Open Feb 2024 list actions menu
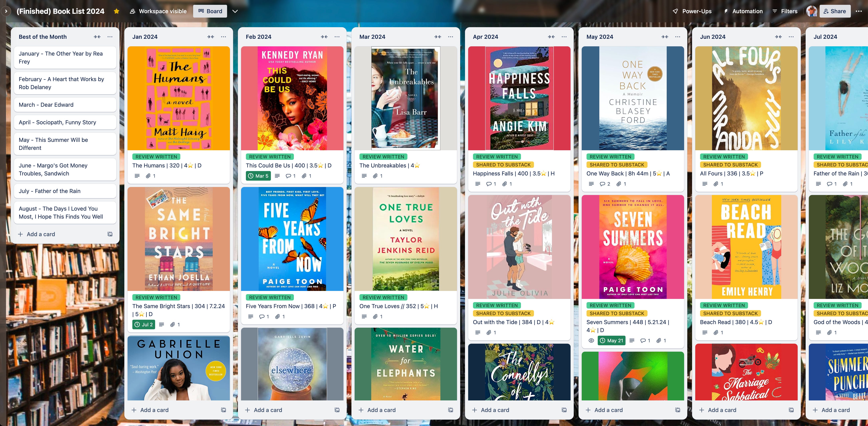Image resolution: width=868 pixels, height=426 pixels. [337, 37]
